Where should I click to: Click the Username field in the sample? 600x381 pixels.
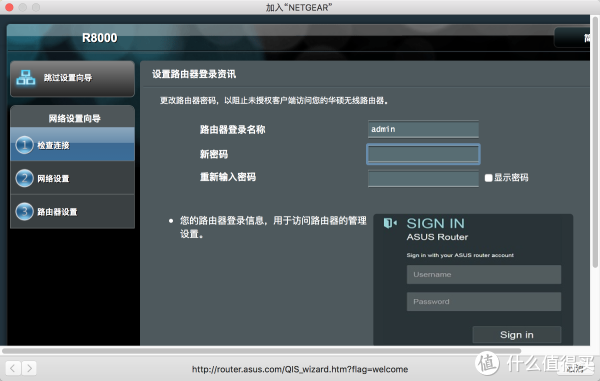point(484,275)
